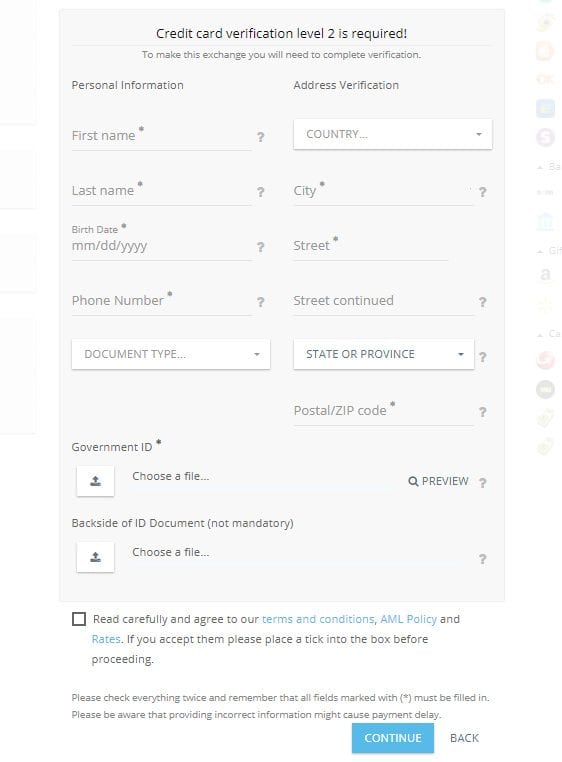Click Preview for the Government ID file
The width and height of the screenshot is (562, 762).
(x=439, y=481)
